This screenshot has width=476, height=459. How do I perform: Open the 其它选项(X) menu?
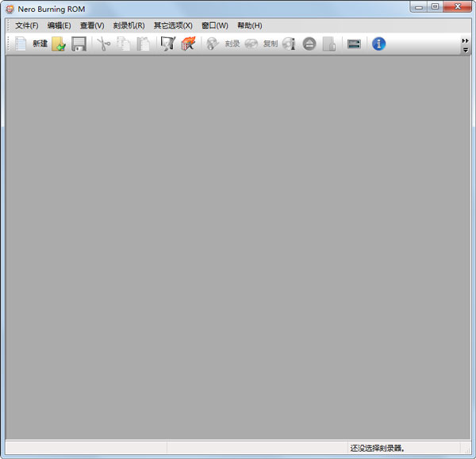173,26
